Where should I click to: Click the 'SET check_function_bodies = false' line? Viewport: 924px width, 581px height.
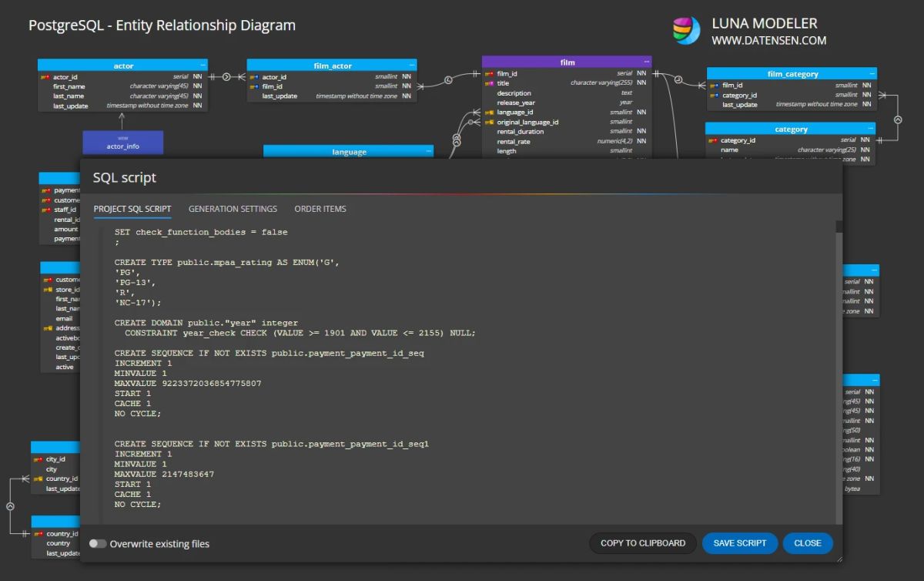(201, 232)
